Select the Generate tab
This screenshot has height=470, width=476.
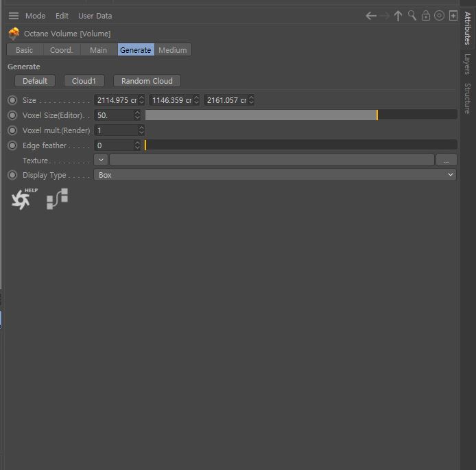136,50
